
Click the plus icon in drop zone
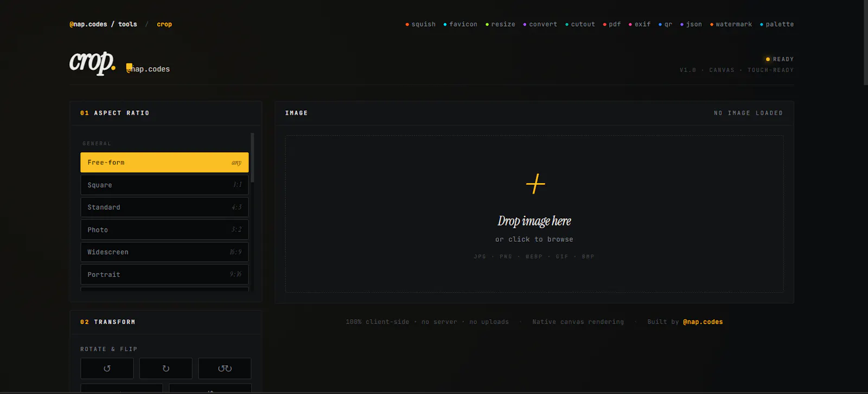535,184
